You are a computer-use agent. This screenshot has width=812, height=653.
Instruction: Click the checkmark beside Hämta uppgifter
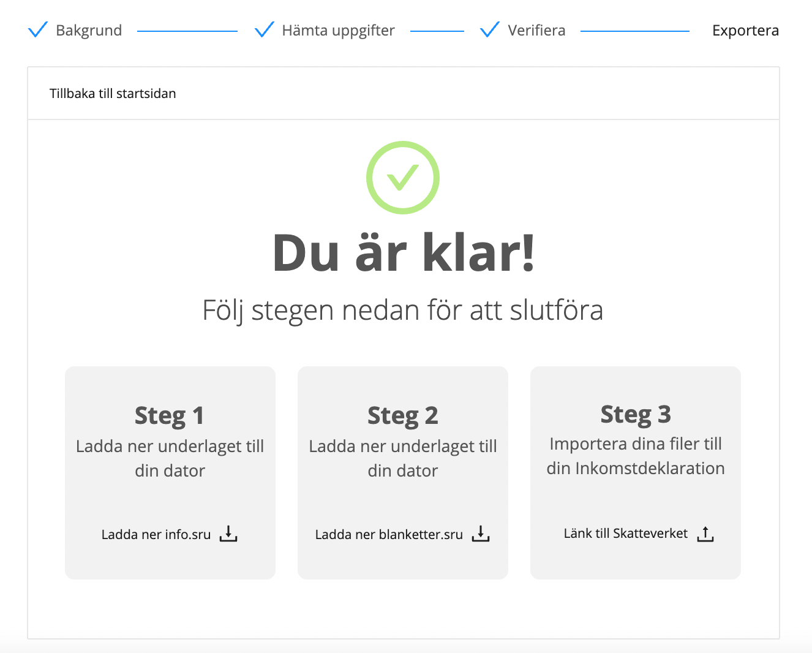point(265,29)
